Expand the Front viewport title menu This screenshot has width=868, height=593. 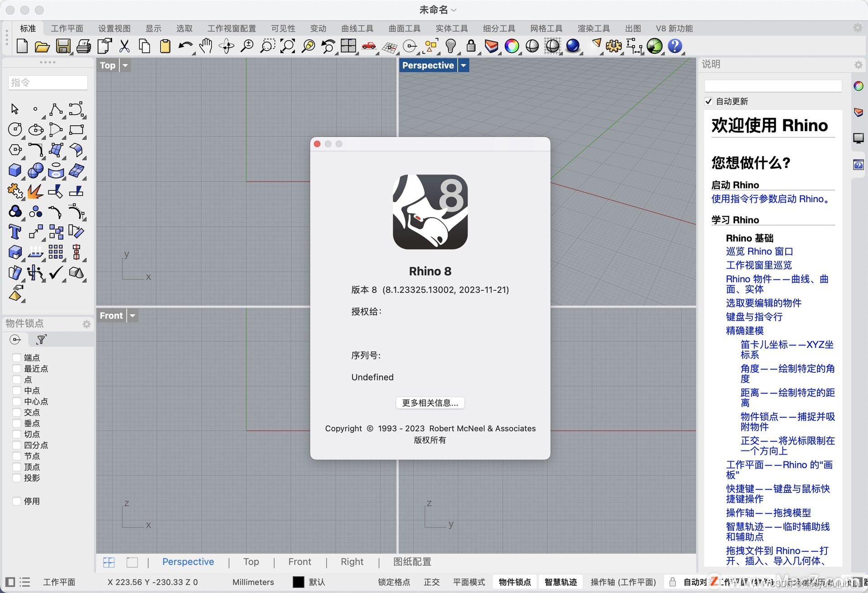coord(132,316)
